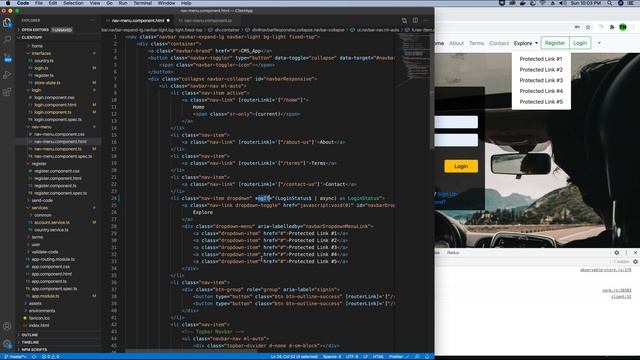Open app-routing.module.ts in Explorer
The height and width of the screenshot is (360, 640).
pyautogui.click(x=53, y=259)
